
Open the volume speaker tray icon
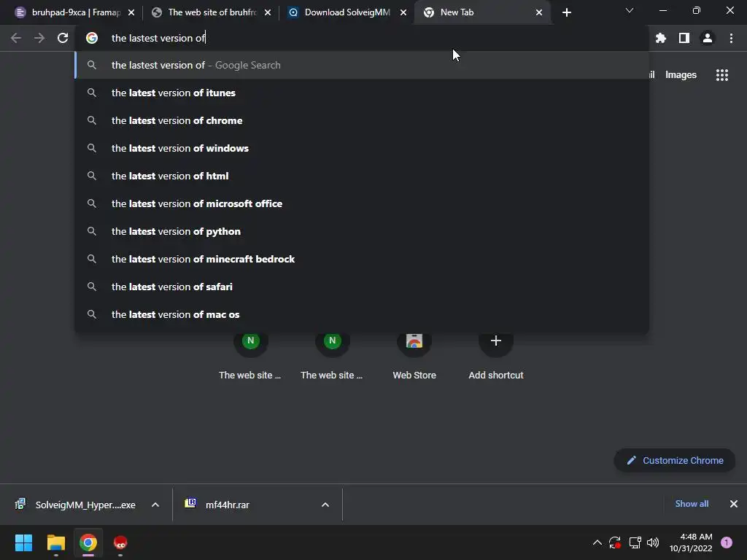(653, 542)
